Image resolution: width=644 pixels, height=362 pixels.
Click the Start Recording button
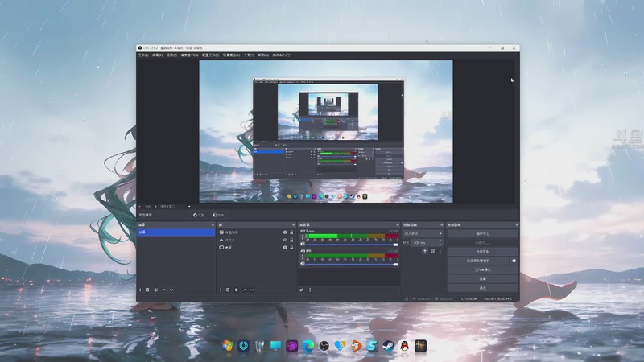482,252
